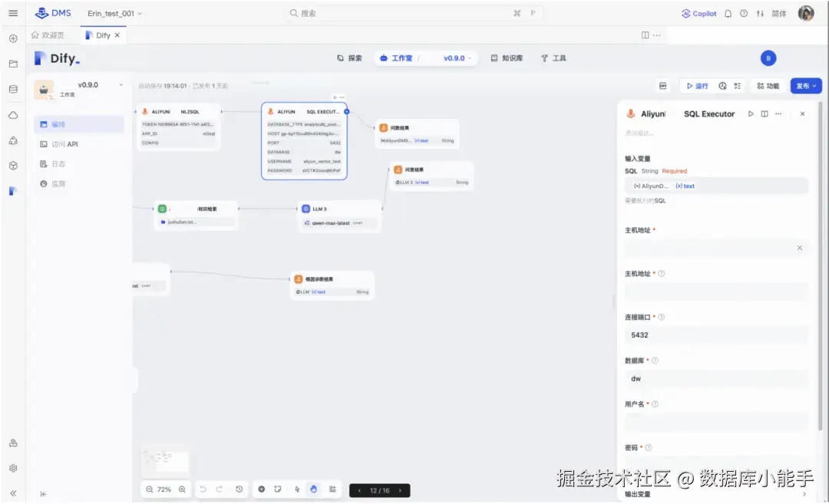Open the user avatar photo menu
The height and width of the screenshot is (504, 829).
(x=806, y=13)
